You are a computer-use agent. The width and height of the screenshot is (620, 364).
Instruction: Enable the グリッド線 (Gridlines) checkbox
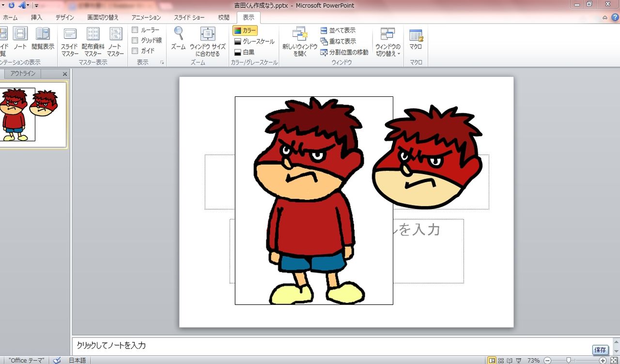(x=135, y=41)
